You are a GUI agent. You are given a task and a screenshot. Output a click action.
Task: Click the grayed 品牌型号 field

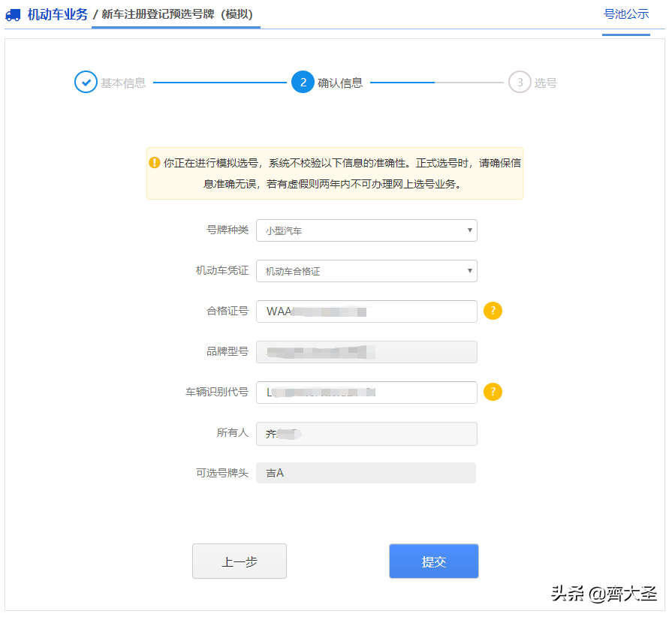[x=366, y=351]
